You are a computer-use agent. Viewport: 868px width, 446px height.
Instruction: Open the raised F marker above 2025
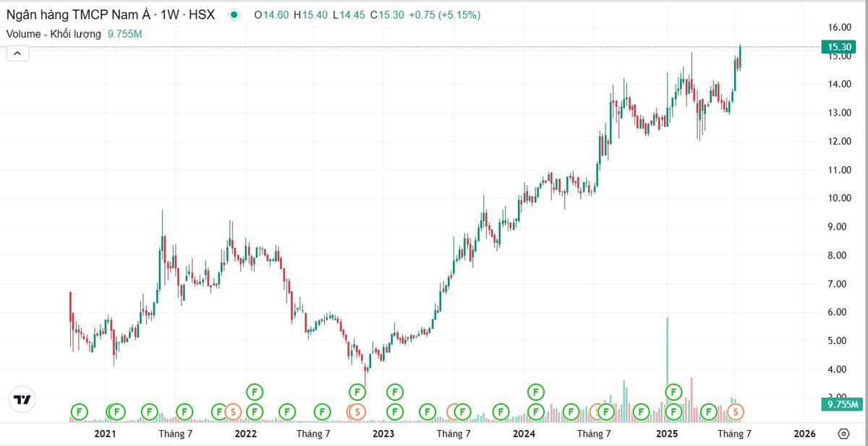[673, 392]
